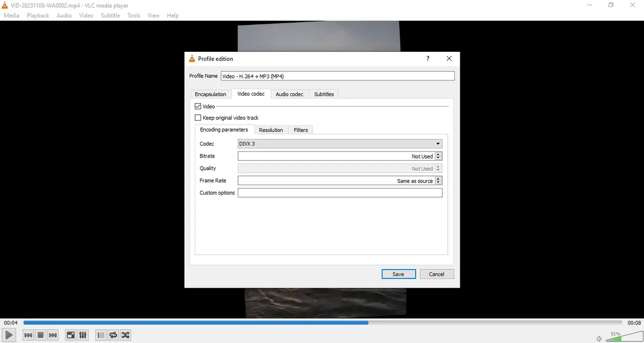644x343 pixels.
Task: Open the Codec dropdown showing DIVX 3
Action: pyautogui.click(x=340, y=143)
